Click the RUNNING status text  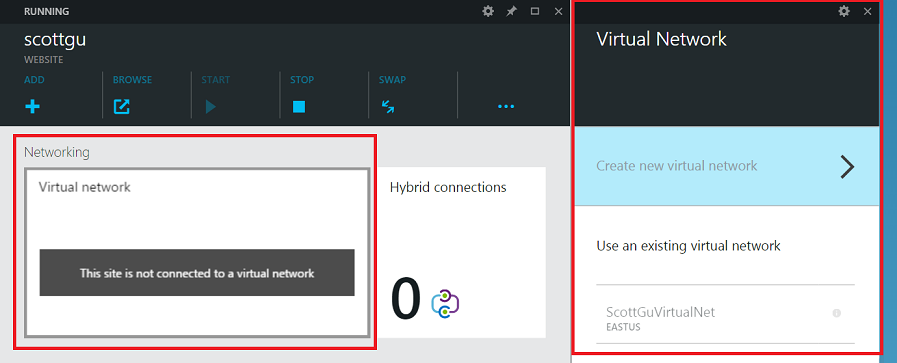(x=46, y=11)
